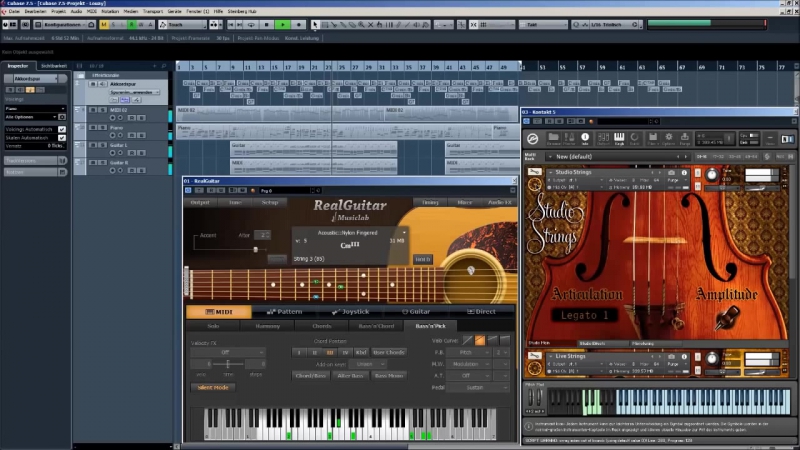This screenshot has width=800, height=450.
Task: Adjust the Velocity FX time slider
Action: 228,364
